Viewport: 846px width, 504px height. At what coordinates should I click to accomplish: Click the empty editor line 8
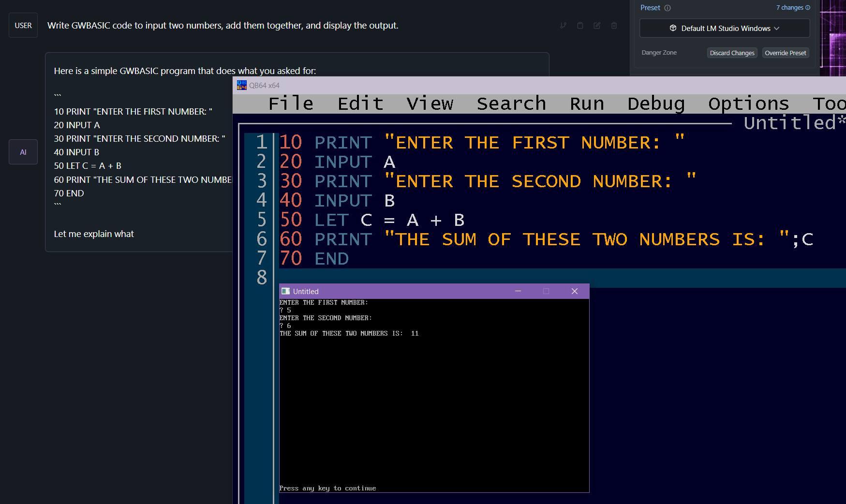562,278
